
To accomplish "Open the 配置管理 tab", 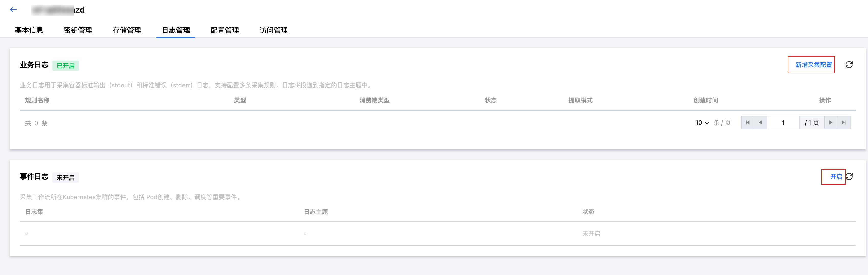I will (225, 30).
